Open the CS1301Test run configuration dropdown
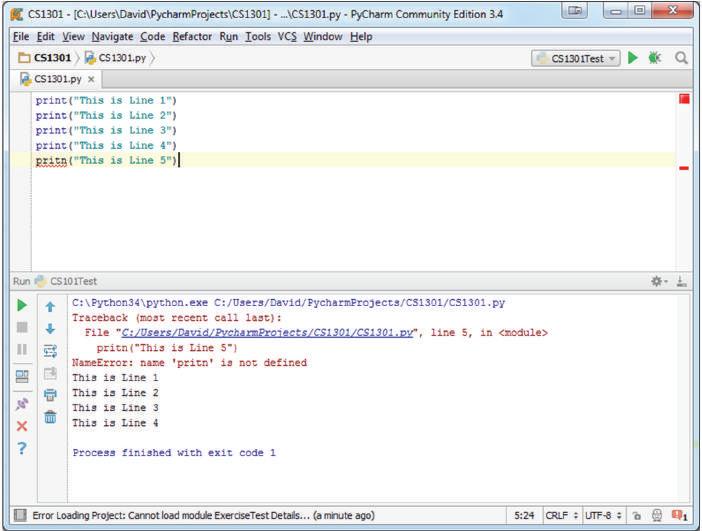 click(576, 58)
